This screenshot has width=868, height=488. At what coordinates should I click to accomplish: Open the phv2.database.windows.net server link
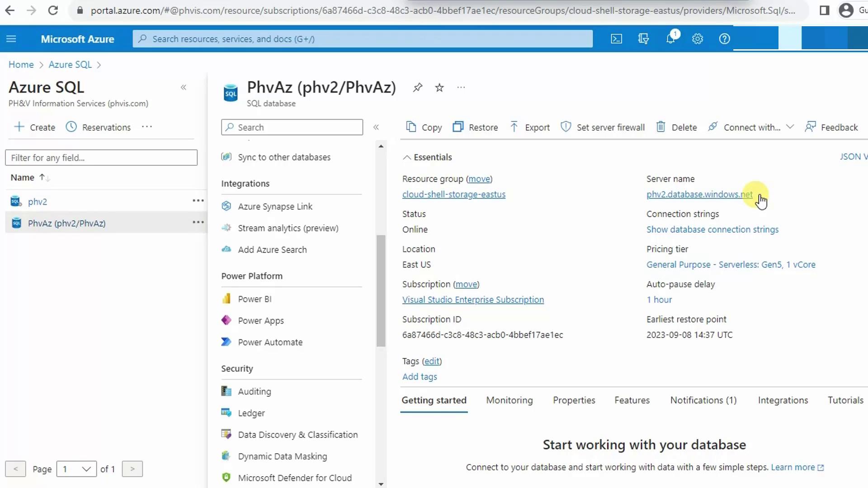tap(699, 194)
